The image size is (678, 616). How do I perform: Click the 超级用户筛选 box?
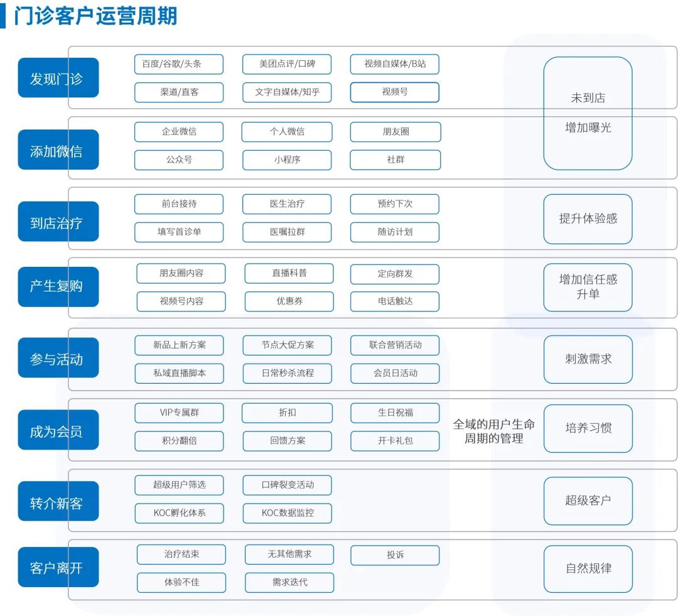(x=180, y=485)
